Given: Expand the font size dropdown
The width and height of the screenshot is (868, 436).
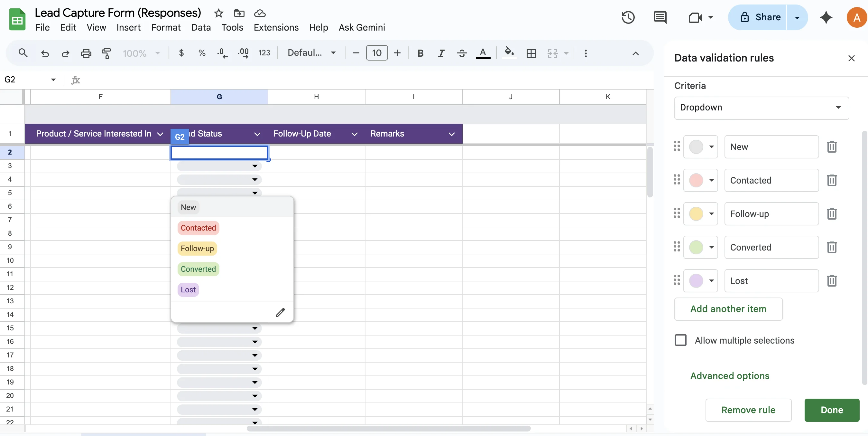Looking at the screenshot, I should tap(377, 53).
